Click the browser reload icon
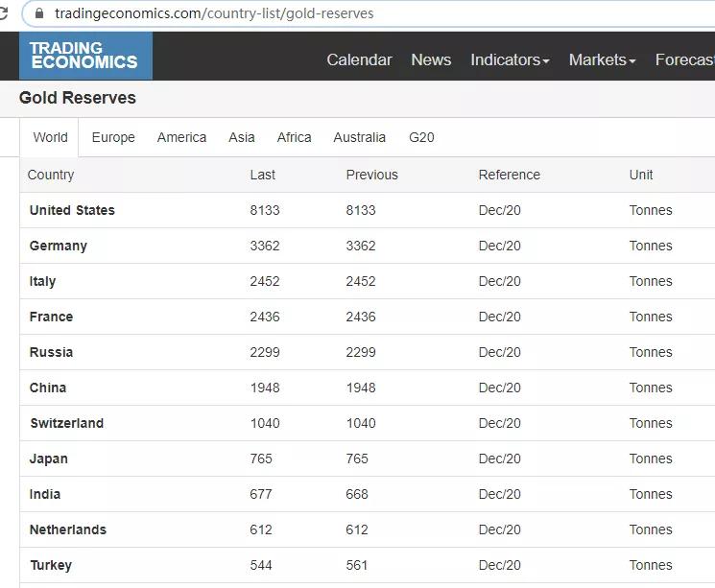This screenshot has width=715, height=588. [3, 13]
